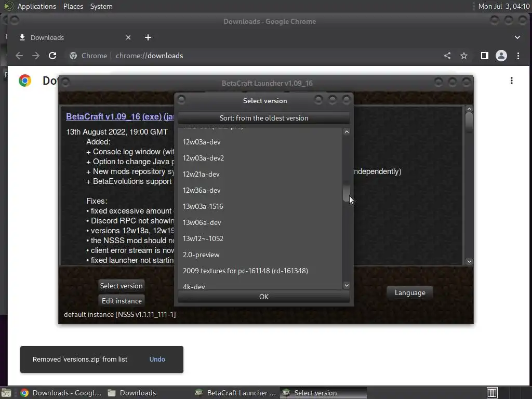
Task: Click version list scrollbar down arrow
Action: pyautogui.click(x=347, y=285)
